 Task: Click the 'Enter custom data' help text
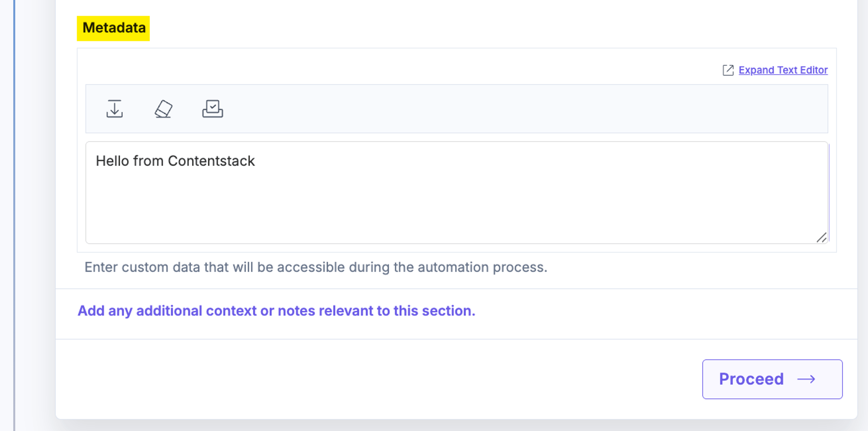(x=316, y=267)
